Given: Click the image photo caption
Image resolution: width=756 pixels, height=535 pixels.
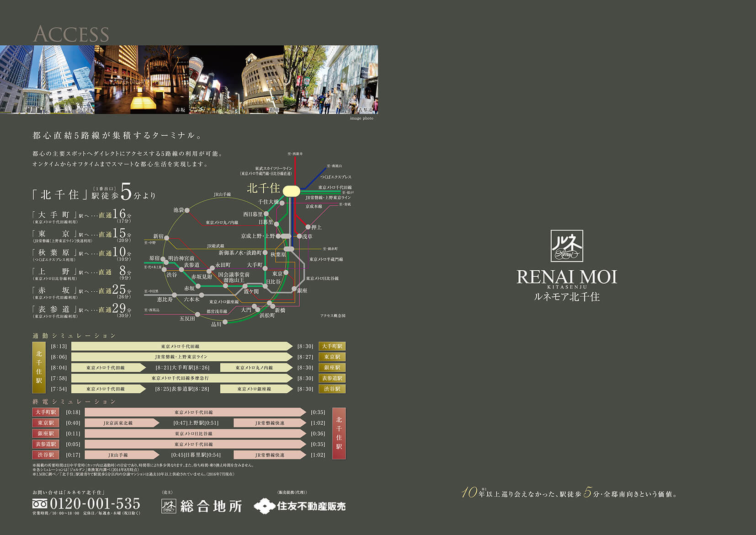Looking at the screenshot, I should pyautogui.click(x=362, y=118).
